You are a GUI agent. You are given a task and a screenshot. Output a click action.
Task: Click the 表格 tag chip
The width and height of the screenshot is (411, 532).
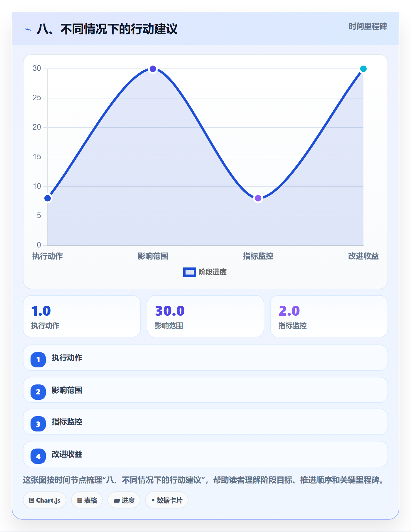[87, 500]
